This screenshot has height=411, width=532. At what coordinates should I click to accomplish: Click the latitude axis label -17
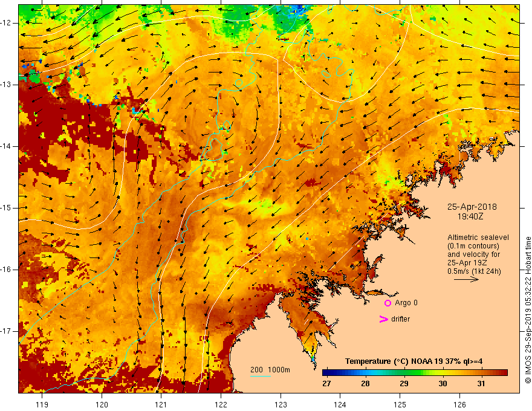point(6,331)
